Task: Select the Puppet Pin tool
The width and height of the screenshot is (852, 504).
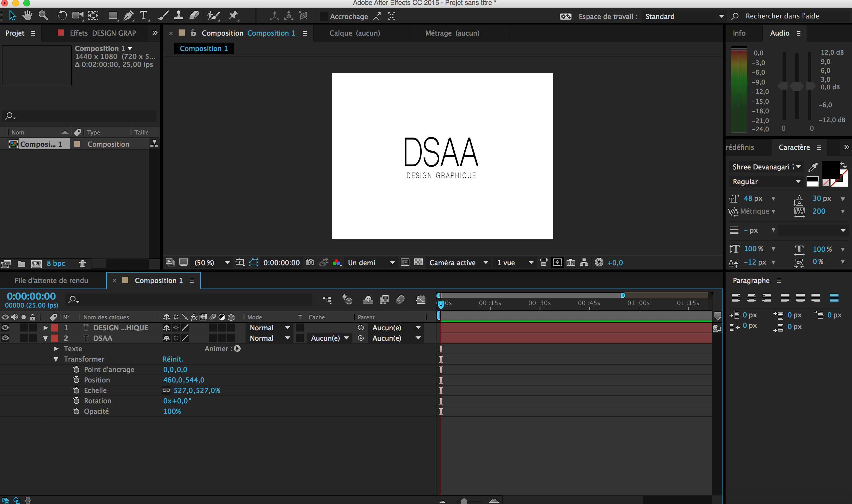Action: pyautogui.click(x=234, y=16)
